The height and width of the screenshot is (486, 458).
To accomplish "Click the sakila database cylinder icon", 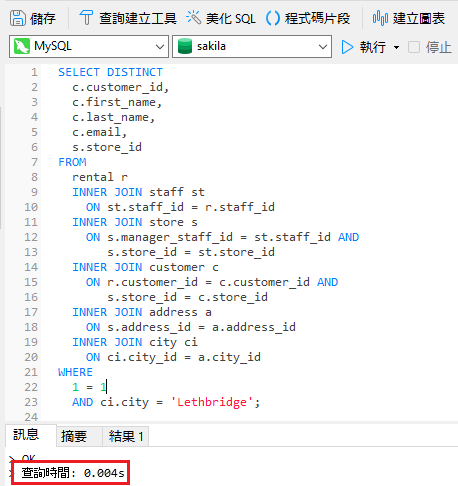I will click(x=185, y=46).
